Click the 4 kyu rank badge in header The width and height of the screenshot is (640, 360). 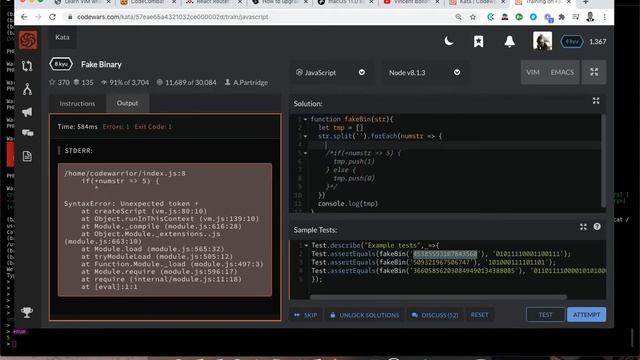571,42
